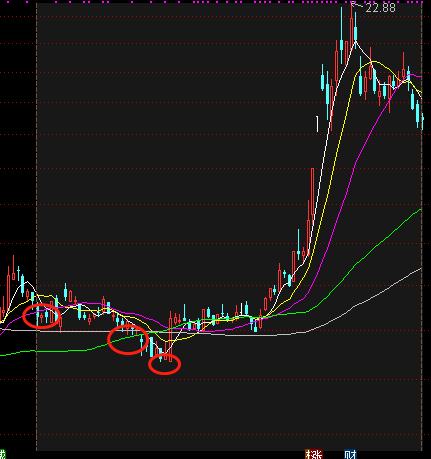Click the blue 财 financial info marker
Screen dimensions: 431x459
point(350,454)
